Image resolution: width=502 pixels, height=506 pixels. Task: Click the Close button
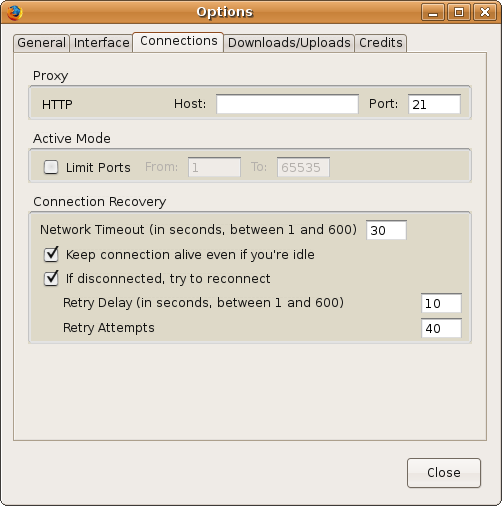[444, 473]
